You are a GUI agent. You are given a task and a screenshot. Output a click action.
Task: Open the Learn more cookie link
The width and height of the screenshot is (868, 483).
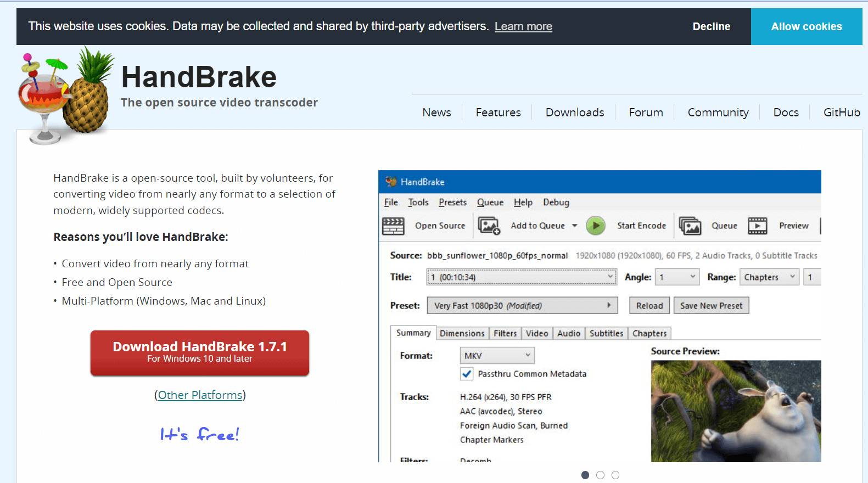click(x=523, y=26)
